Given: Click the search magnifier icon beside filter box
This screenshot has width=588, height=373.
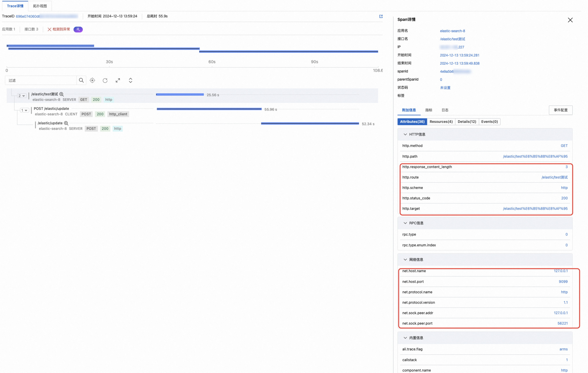Looking at the screenshot, I should [x=81, y=80].
